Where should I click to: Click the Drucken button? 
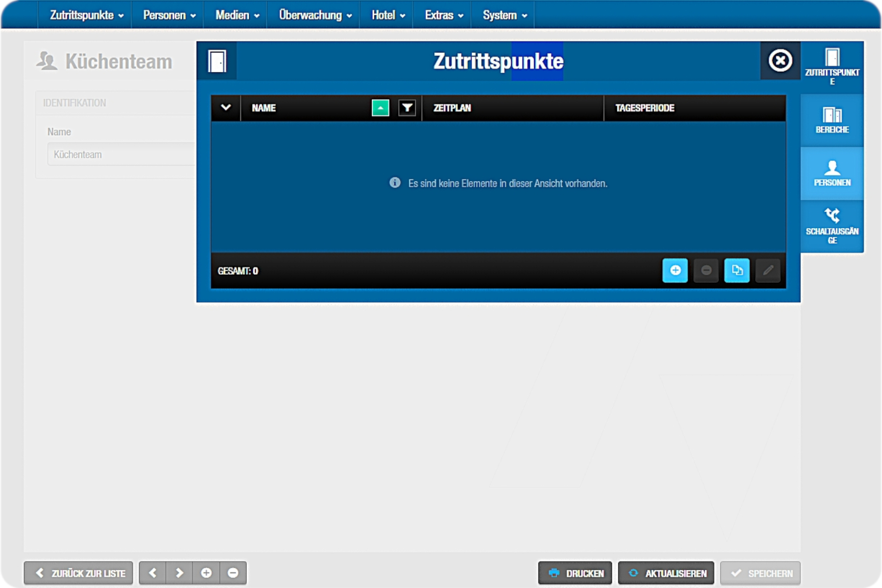point(575,573)
